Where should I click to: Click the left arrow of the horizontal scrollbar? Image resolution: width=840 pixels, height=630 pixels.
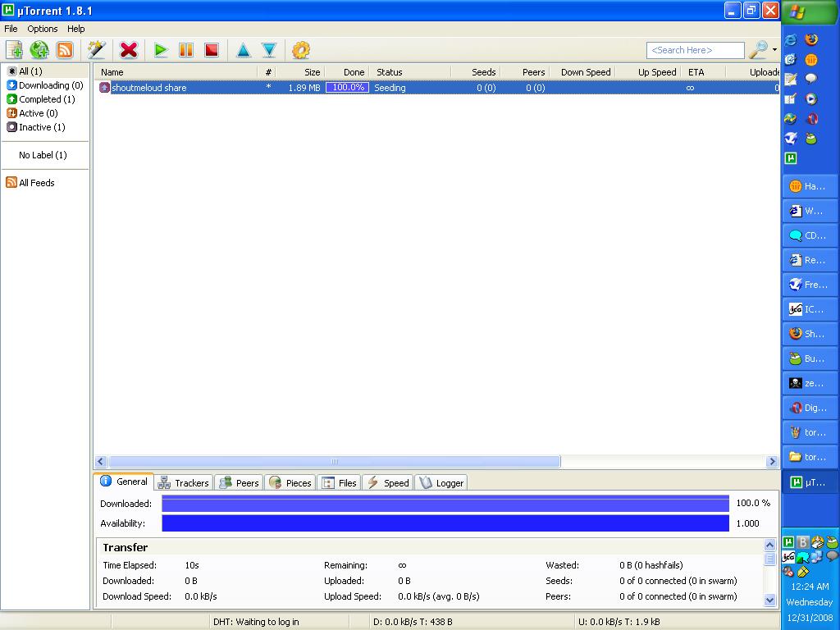[101, 461]
